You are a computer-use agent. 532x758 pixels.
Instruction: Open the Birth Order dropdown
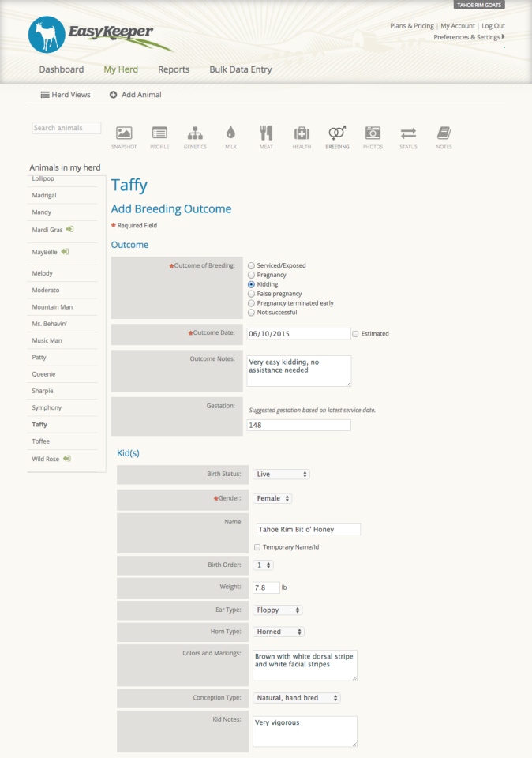[264, 565]
